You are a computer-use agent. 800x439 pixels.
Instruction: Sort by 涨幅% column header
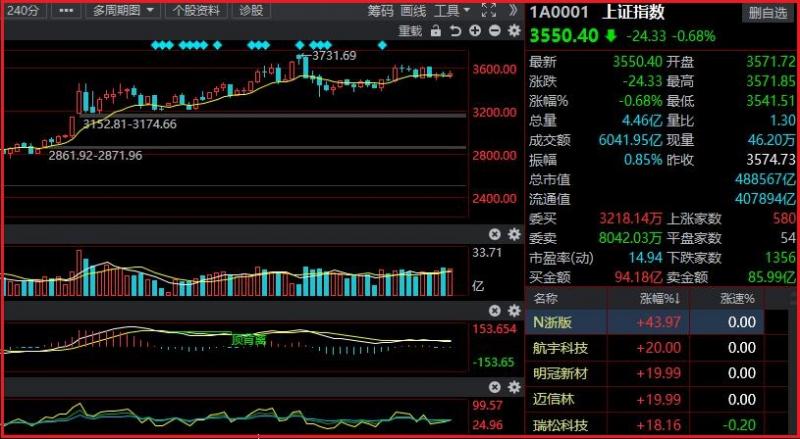660,299
